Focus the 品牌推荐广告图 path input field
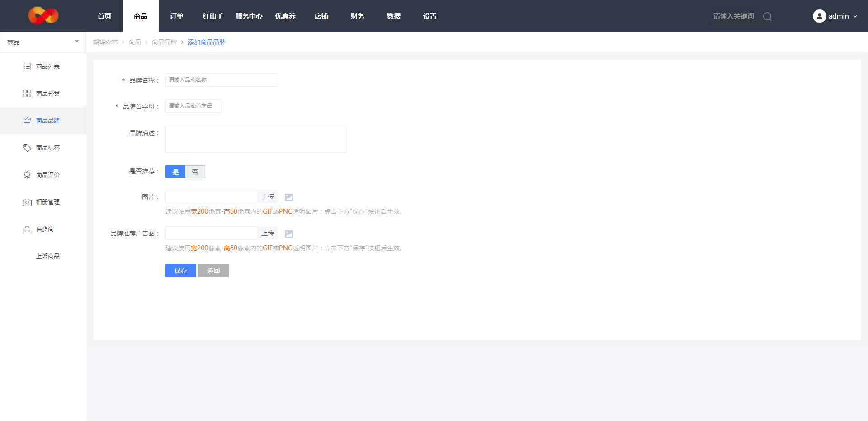The image size is (868, 421). click(x=211, y=233)
